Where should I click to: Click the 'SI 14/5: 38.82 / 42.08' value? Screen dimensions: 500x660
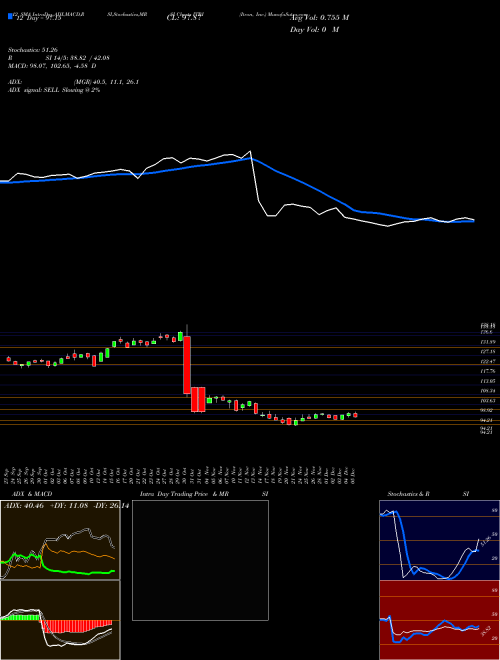pyautogui.click(x=78, y=58)
